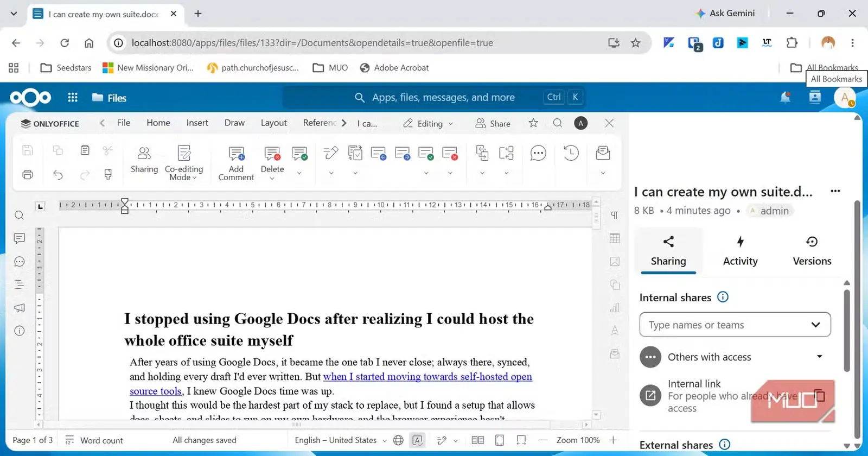The height and width of the screenshot is (456, 868).
Task: Switch to the Draw ribbon tab
Action: [x=234, y=123]
